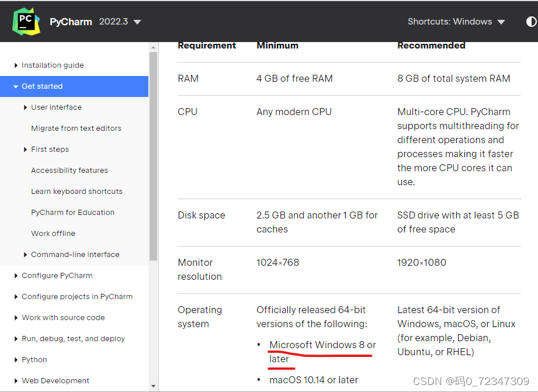The image size is (538, 392).
Task: Click the 'Disk space' row label
Action: point(202,215)
